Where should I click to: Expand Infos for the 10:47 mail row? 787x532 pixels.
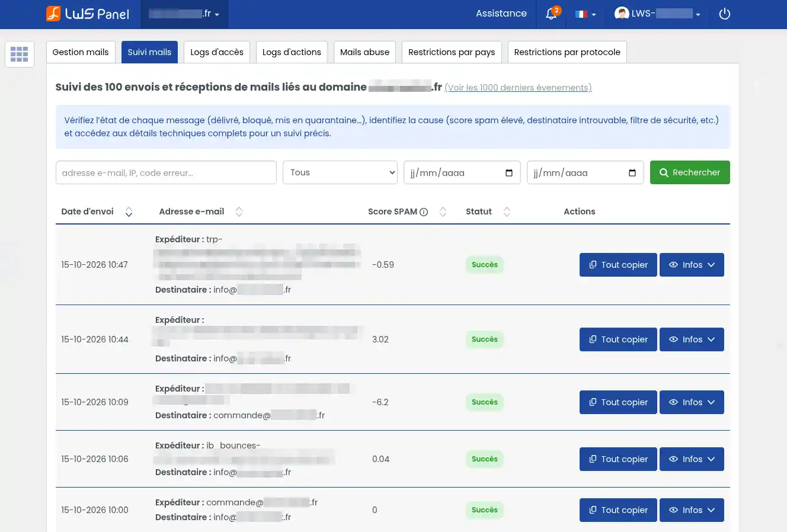tap(692, 265)
